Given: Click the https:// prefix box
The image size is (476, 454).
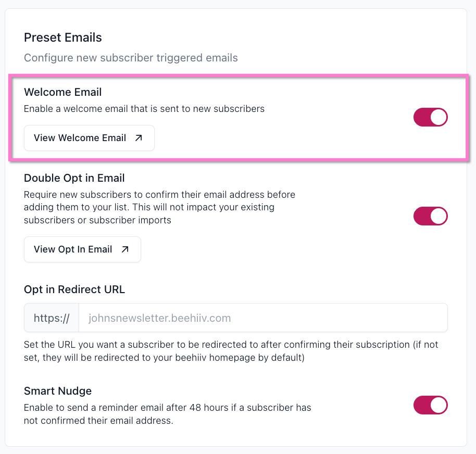Looking at the screenshot, I should pyautogui.click(x=52, y=318).
